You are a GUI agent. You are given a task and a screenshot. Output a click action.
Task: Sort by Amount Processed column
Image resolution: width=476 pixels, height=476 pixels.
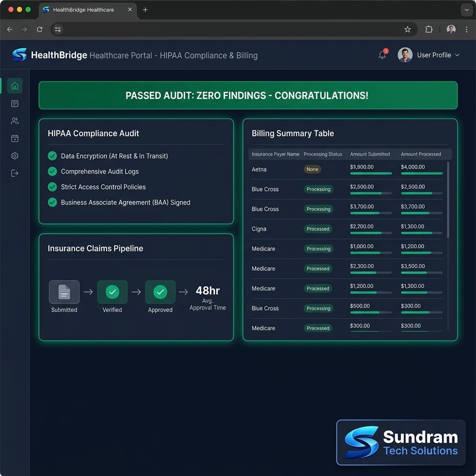pyautogui.click(x=421, y=154)
